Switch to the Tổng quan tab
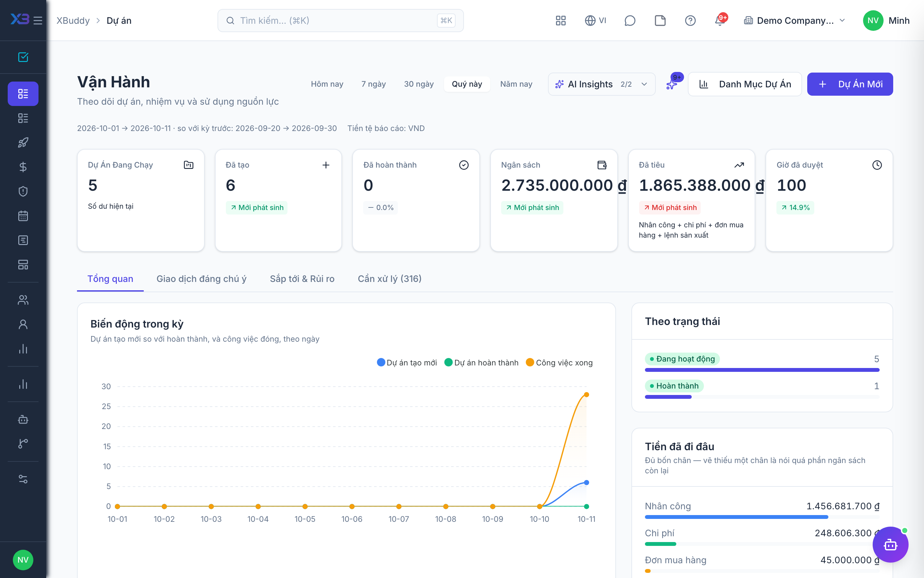This screenshot has height=578, width=924. click(110, 279)
